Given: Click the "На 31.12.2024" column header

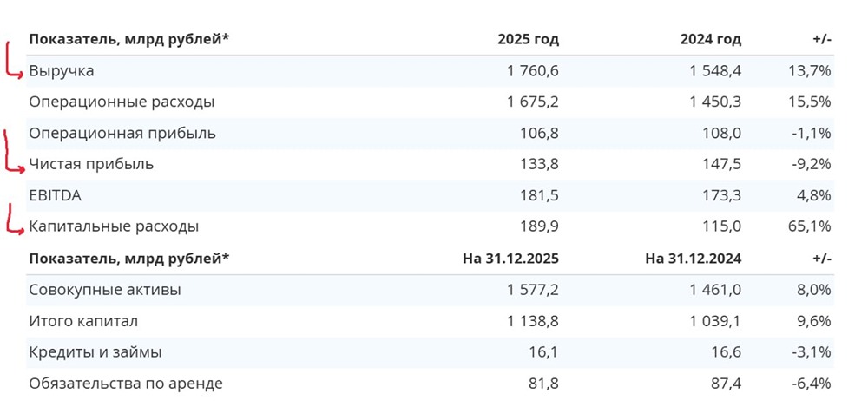Looking at the screenshot, I should (x=694, y=259).
